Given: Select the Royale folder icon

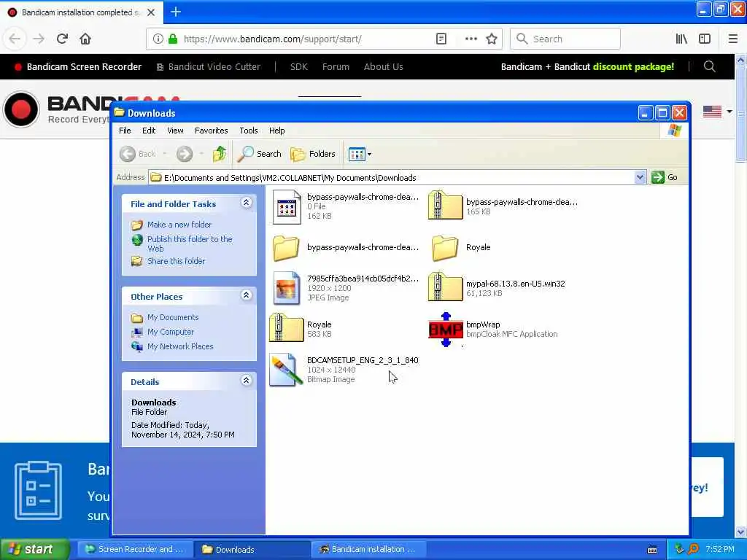Looking at the screenshot, I should tap(444, 248).
